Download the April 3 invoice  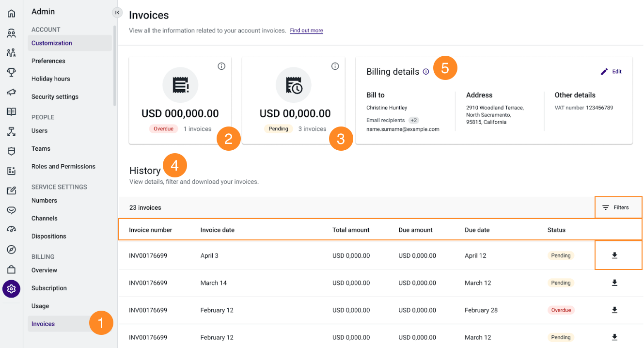coord(614,255)
